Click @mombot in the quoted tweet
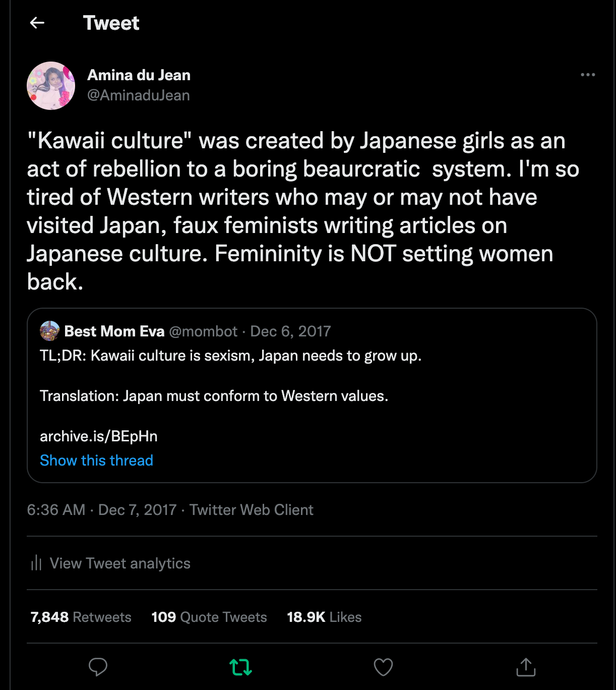The height and width of the screenshot is (690, 616). click(204, 331)
